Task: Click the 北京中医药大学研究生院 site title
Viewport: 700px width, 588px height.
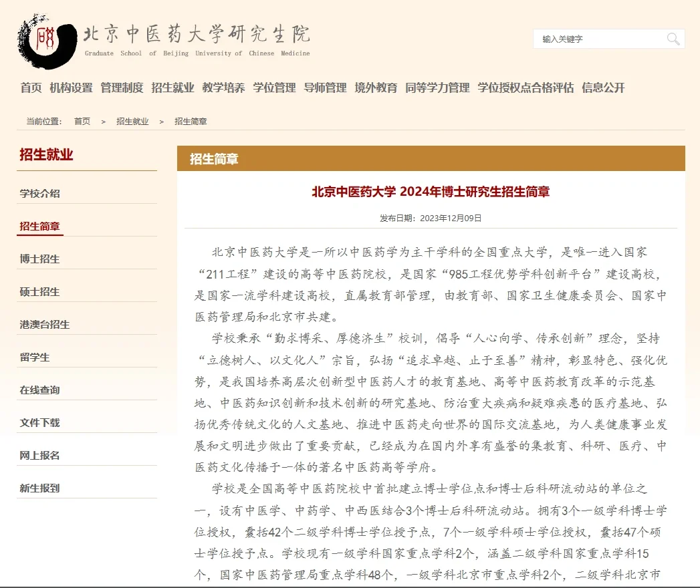Action: pyautogui.click(x=197, y=34)
